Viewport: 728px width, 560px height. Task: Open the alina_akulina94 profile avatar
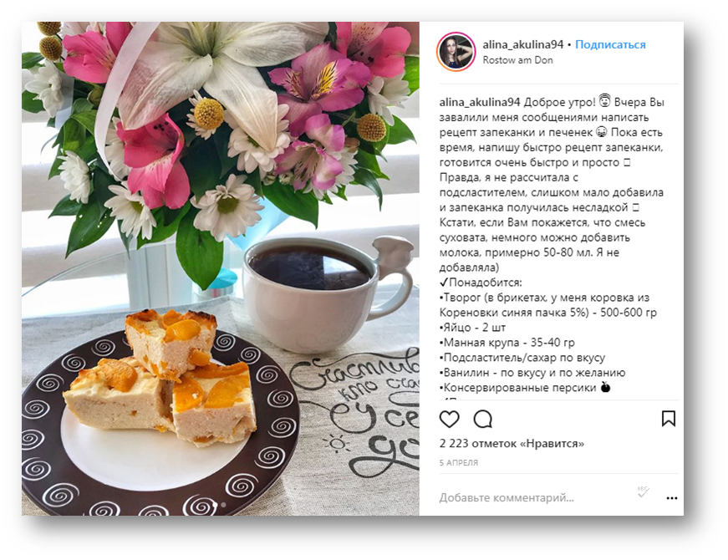pyautogui.click(x=456, y=52)
